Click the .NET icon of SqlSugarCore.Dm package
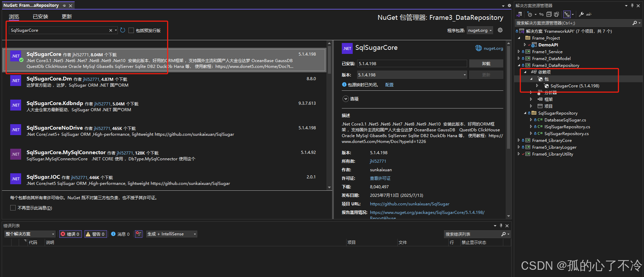 [x=16, y=81]
